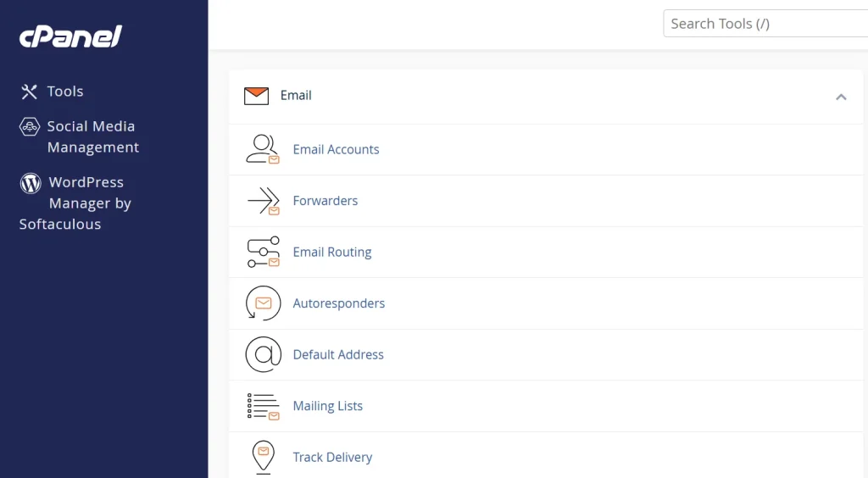Collapse the Email section with chevron
The width and height of the screenshot is (868, 478).
(x=841, y=97)
